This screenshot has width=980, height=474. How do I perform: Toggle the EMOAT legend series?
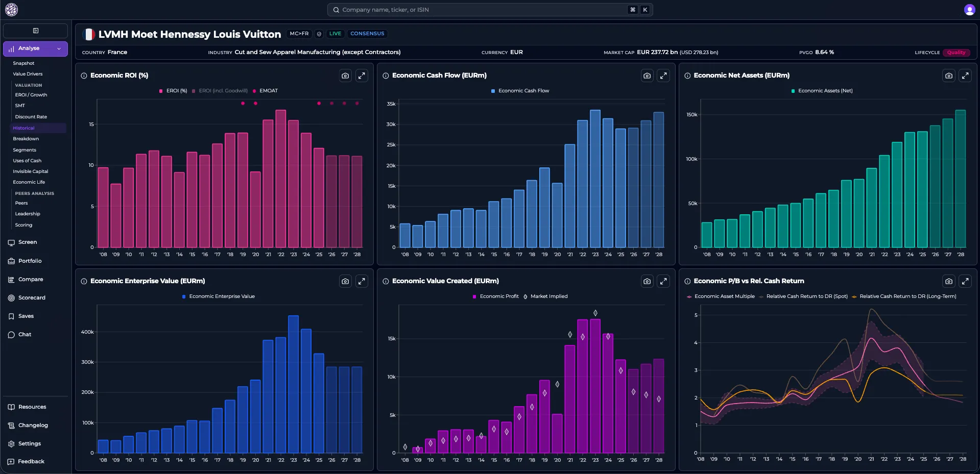[x=265, y=91]
